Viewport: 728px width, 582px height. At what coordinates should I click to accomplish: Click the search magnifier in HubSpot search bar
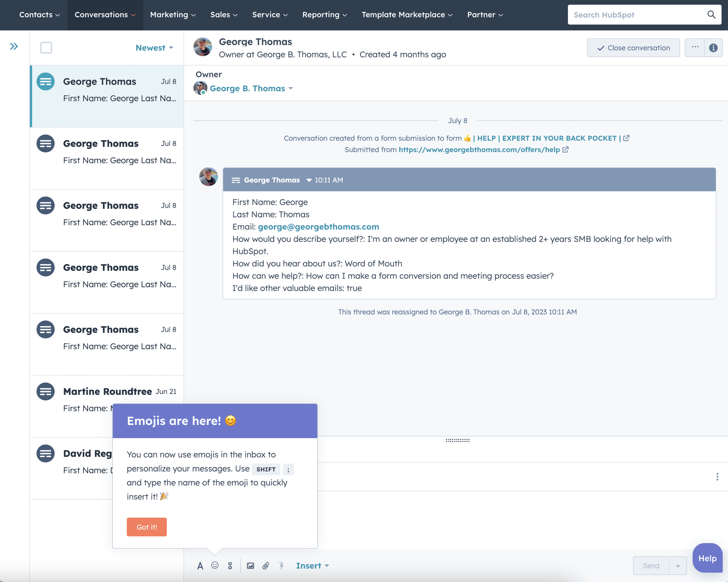pyautogui.click(x=711, y=15)
